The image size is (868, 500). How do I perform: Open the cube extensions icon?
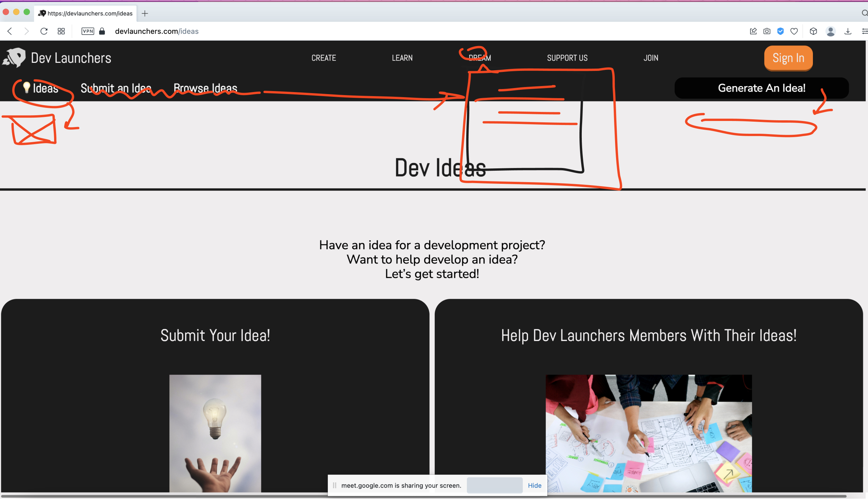[813, 31]
